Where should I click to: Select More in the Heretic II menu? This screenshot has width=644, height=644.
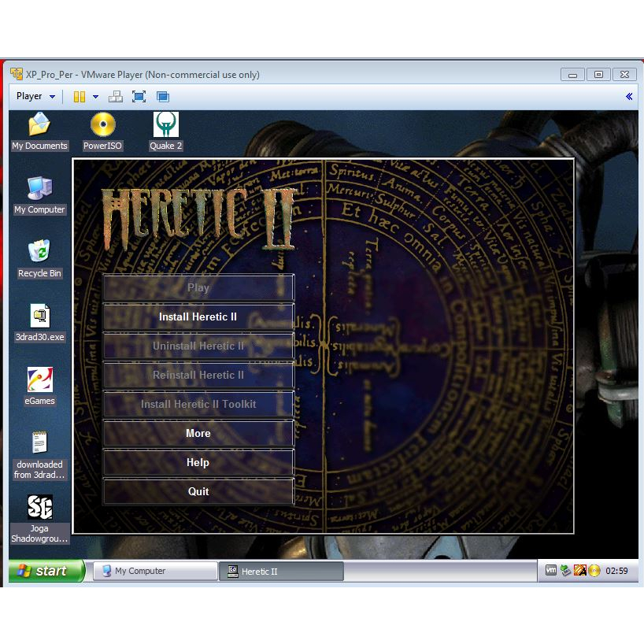pyautogui.click(x=198, y=434)
